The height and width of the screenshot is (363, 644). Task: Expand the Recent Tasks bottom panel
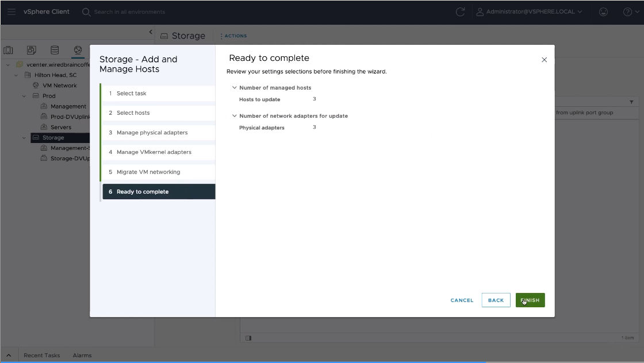[x=9, y=356]
